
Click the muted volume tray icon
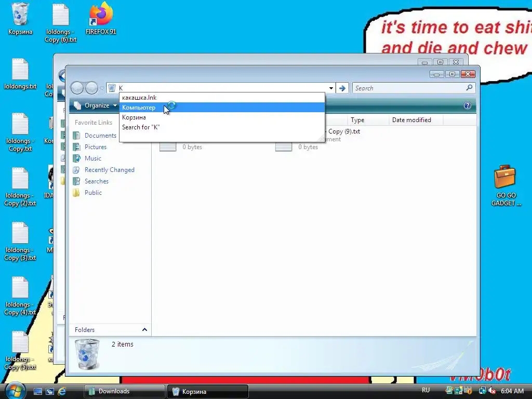(x=491, y=391)
